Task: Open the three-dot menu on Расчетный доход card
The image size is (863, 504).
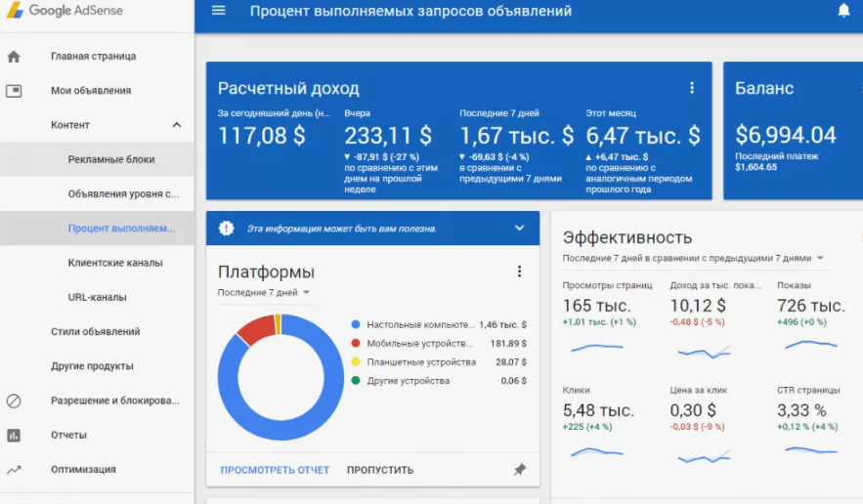Action: 692,88
